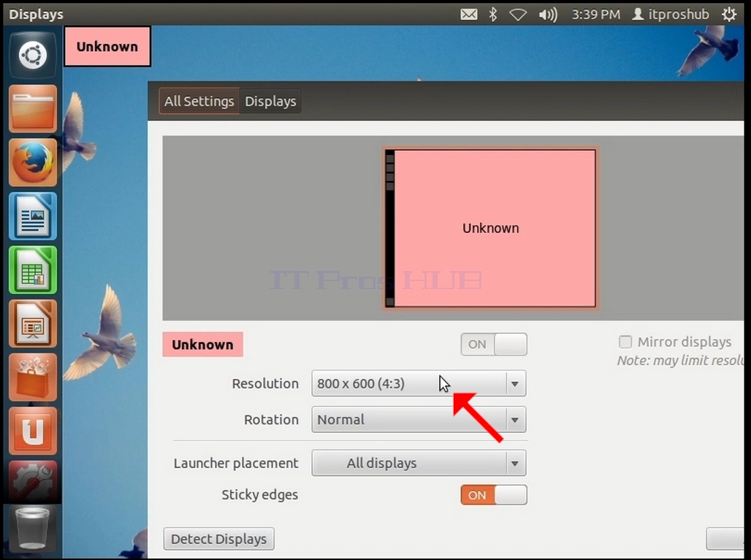Open the itproshub user menu
The width and height of the screenshot is (751, 560).
[670, 15]
